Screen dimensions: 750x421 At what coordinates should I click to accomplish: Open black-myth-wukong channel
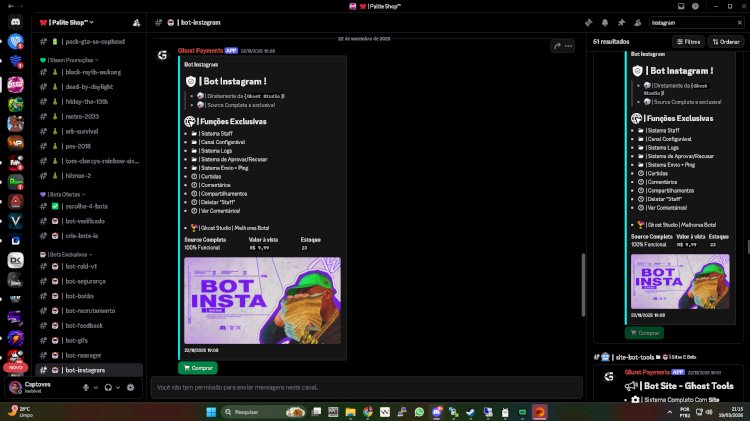[x=89, y=72]
